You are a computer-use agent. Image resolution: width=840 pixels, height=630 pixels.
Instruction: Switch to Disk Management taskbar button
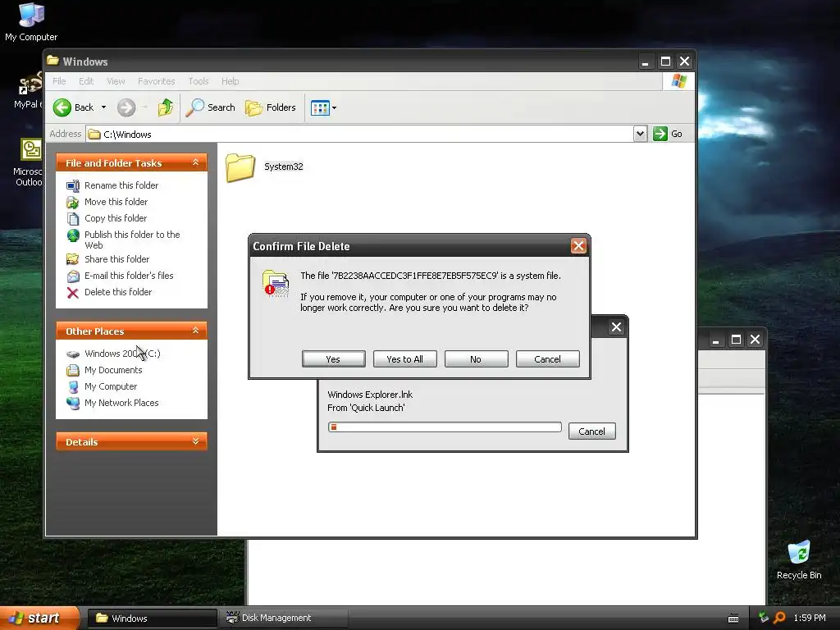coord(284,619)
